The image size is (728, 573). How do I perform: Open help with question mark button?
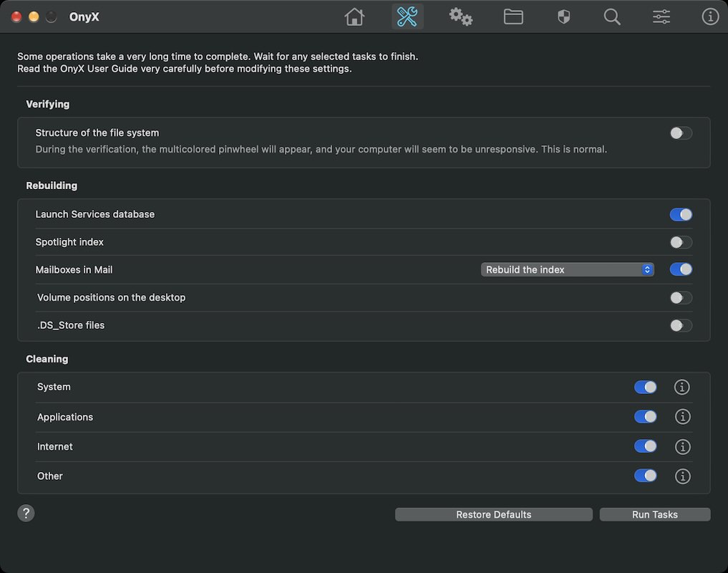point(26,514)
